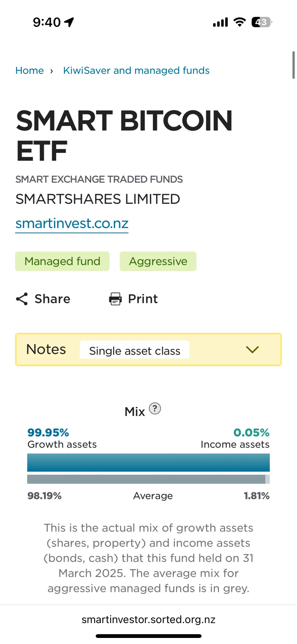Click the Print label
Viewport: 297px width, 644px height.
[143, 299]
